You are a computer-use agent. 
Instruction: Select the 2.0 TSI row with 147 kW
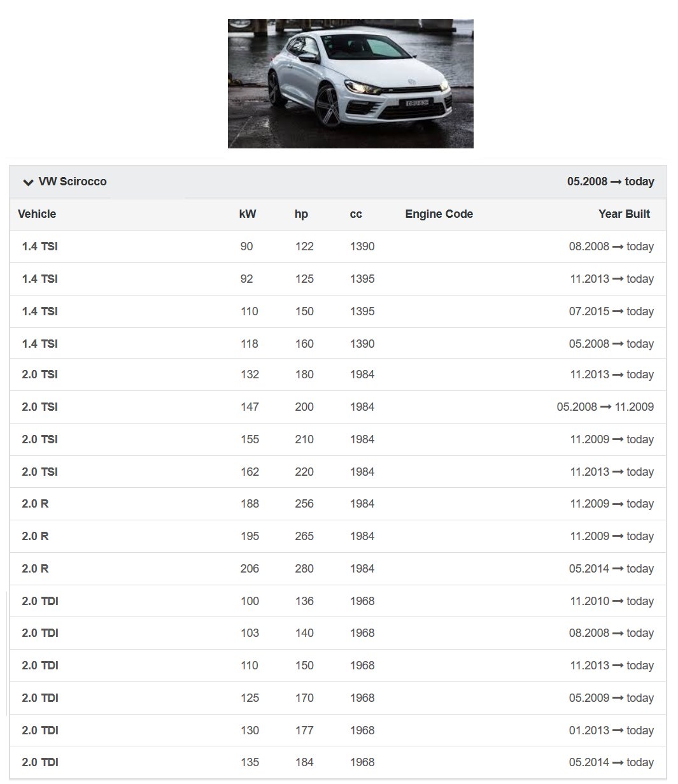pos(338,407)
